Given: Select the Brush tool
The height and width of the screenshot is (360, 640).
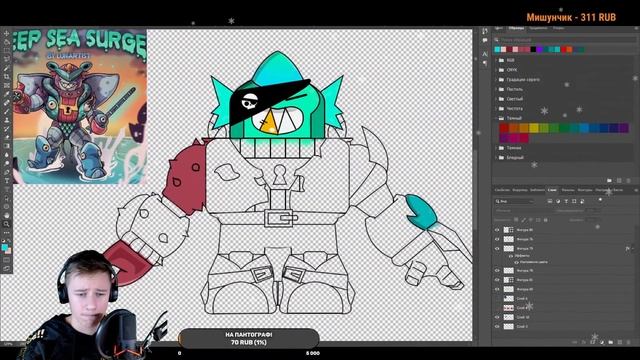Looking at the screenshot, I should click(x=7, y=111).
